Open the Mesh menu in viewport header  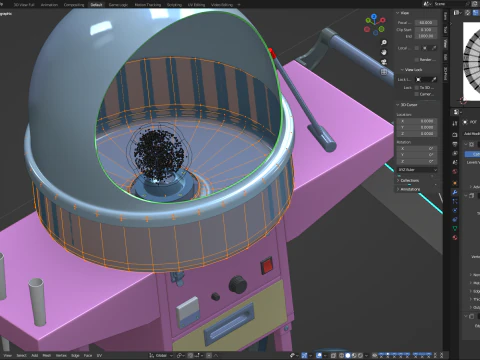tap(47, 356)
